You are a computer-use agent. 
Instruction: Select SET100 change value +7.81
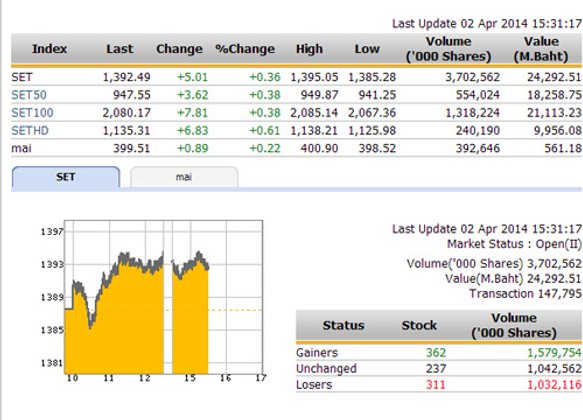193,113
